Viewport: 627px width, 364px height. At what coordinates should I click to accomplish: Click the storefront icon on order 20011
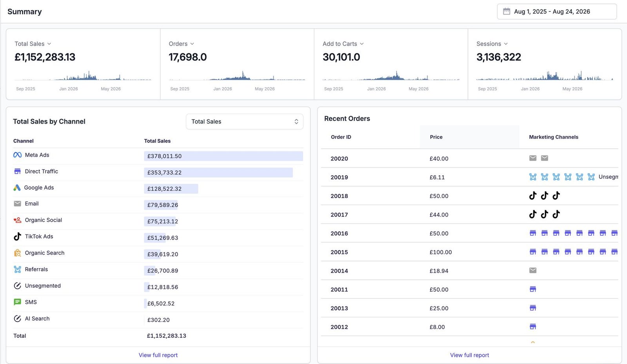click(x=533, y=289)
